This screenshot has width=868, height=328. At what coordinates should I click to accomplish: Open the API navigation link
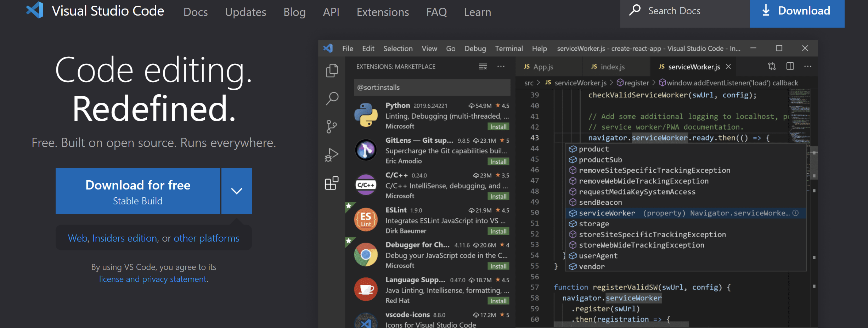coord(331,12)
